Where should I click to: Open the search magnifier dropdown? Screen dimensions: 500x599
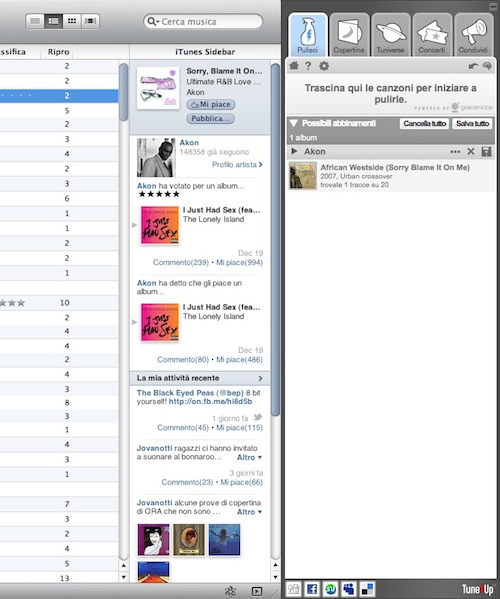pyautogui.click(x=153, y=21)
